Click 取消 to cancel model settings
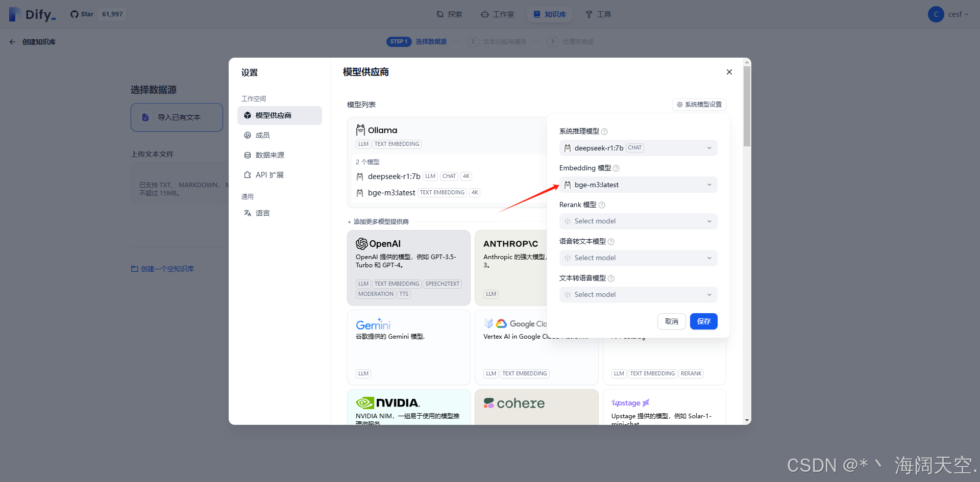Image resolution: width=980 pixels, height=482 pixels. [x=672, y=321]
